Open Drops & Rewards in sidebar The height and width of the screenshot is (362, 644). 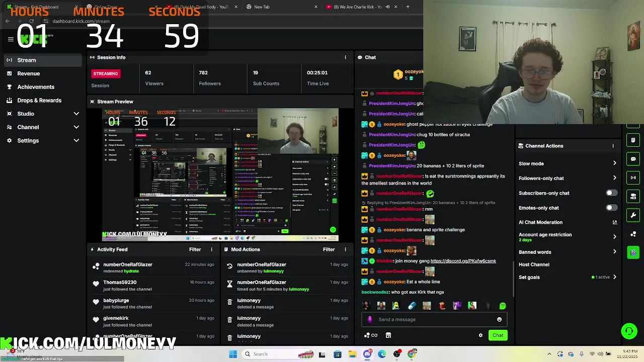[x=42, y=101]
